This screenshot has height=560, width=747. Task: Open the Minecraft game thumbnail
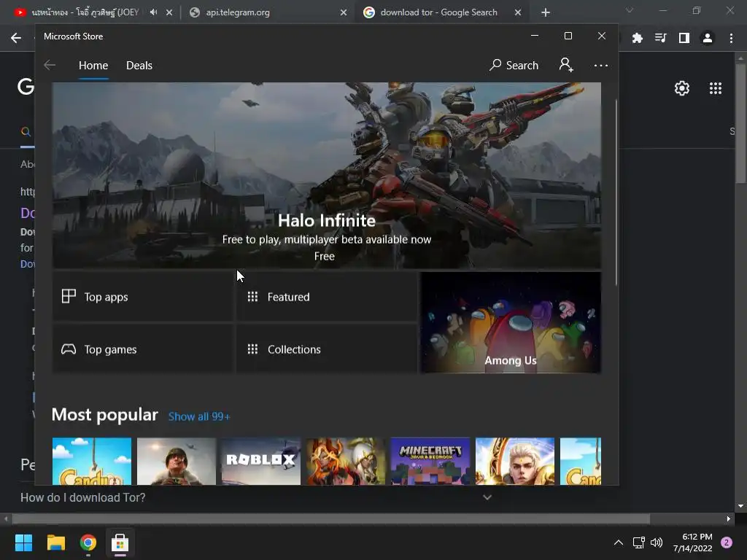click(430, 462)
